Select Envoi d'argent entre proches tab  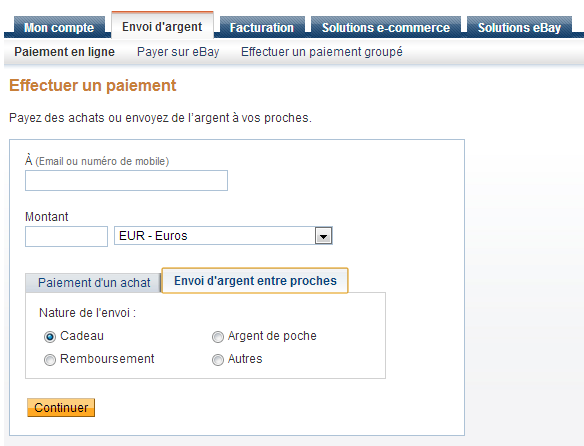point(255,281)
